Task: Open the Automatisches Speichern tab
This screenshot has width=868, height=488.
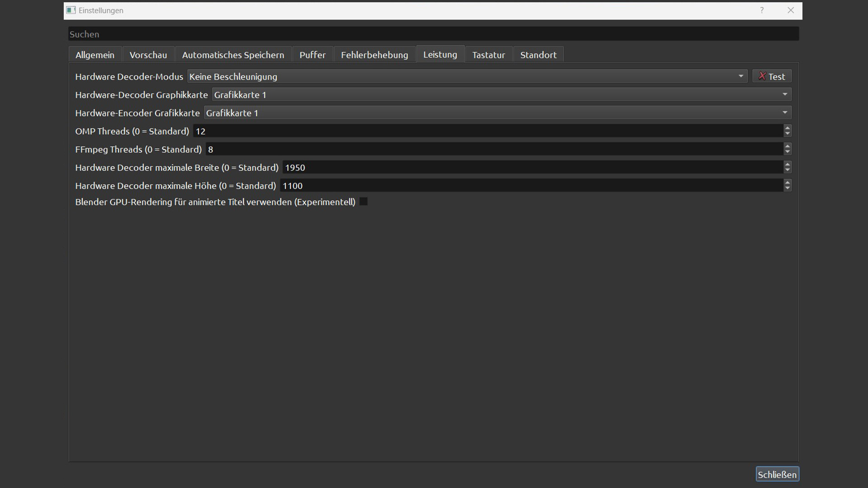Action: [233, 55]
